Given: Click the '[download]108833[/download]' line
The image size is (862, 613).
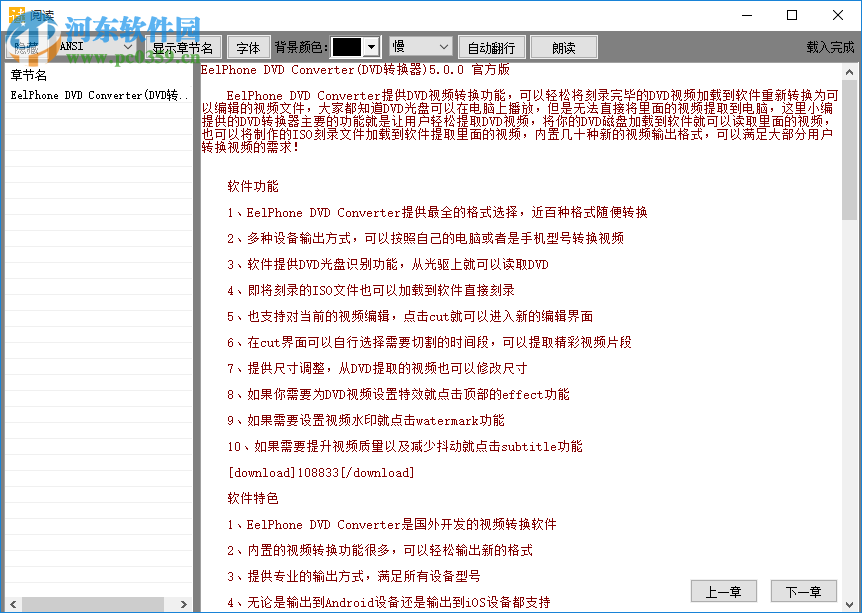Looking at the screenshot, I should pos(321,472).
